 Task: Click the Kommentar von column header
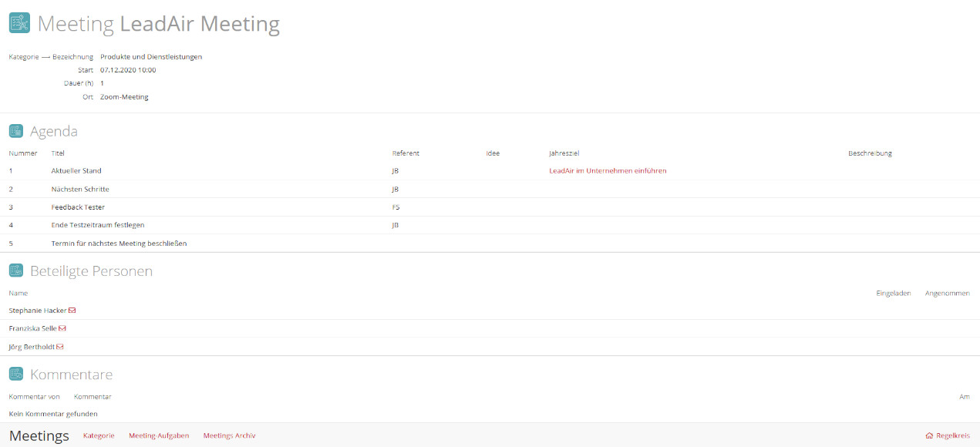point(34,396)
